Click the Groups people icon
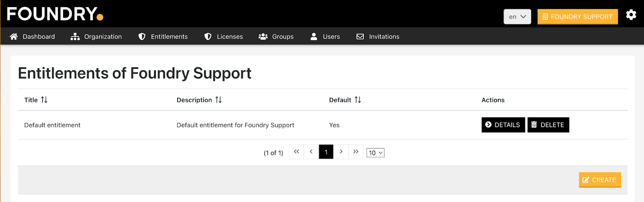 [x=263, y=37]
